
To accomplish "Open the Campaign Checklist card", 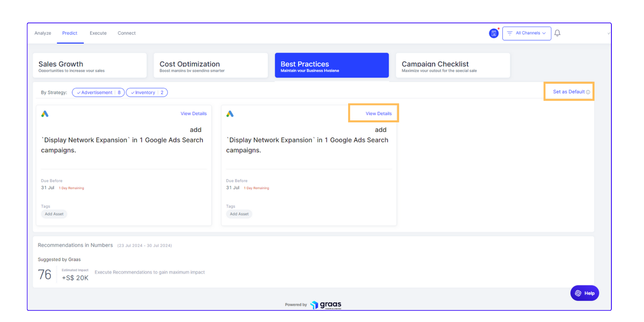I will 453,65.
